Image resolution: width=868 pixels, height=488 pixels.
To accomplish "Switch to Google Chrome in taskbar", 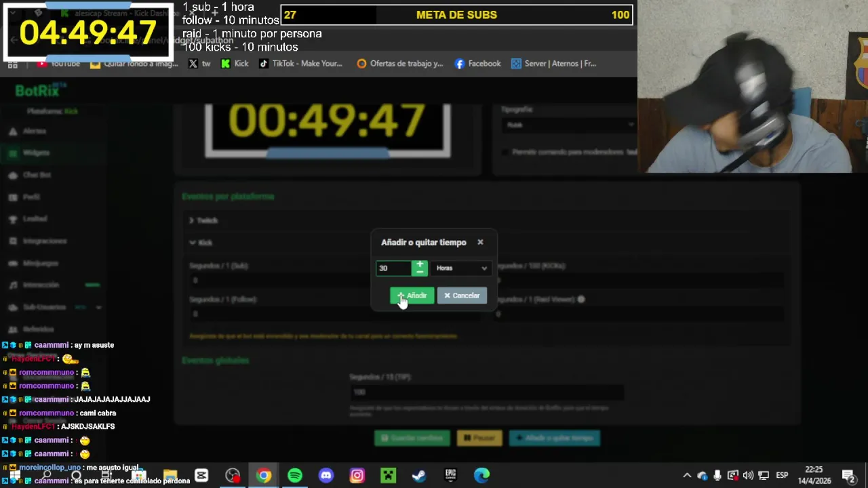I will coord(264,476).
